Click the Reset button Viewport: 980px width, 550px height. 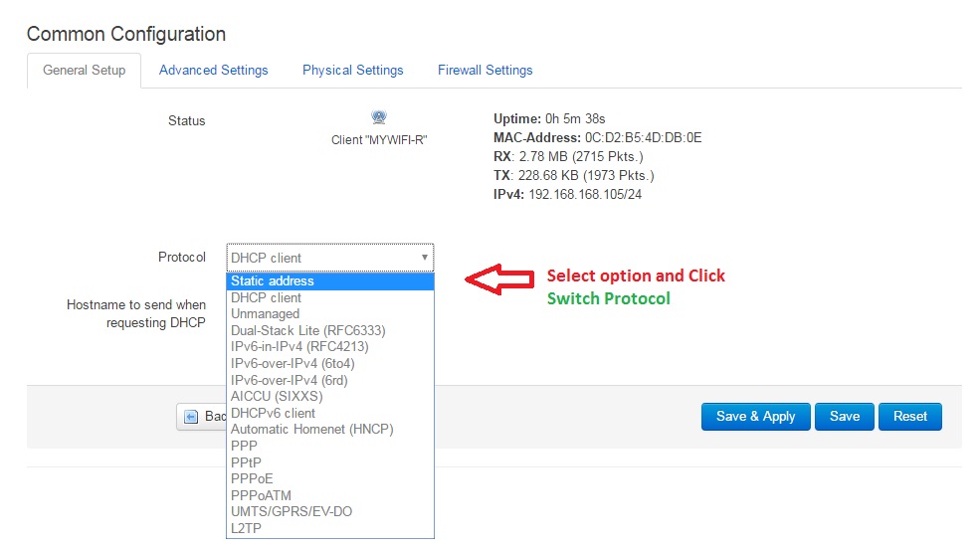click(909, 417)
